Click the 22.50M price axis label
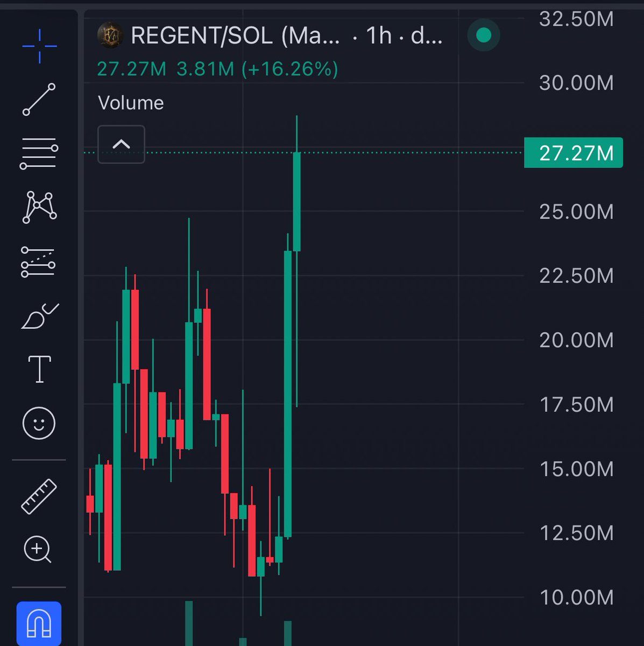Screen dimensions: 644x646 (x=576, y=276)
